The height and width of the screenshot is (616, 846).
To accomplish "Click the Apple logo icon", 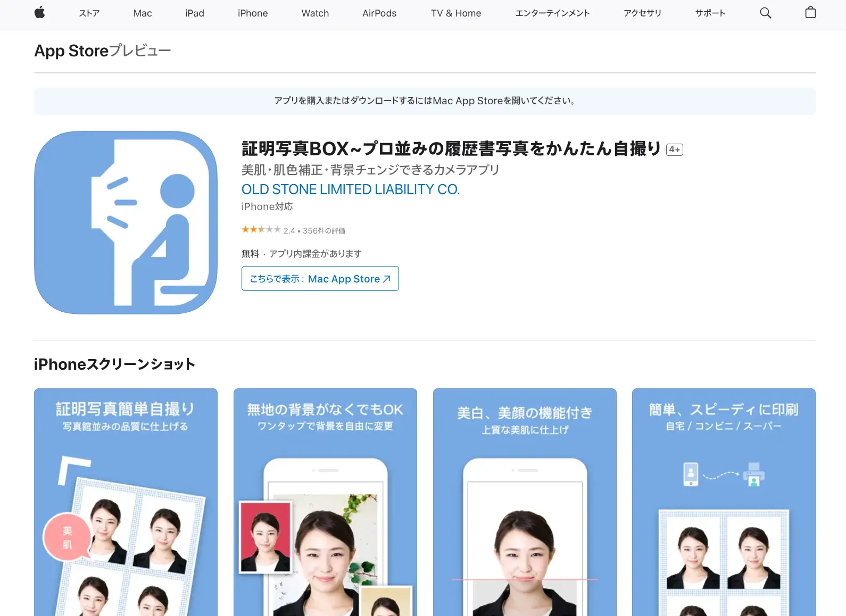I will pos(40,13).
